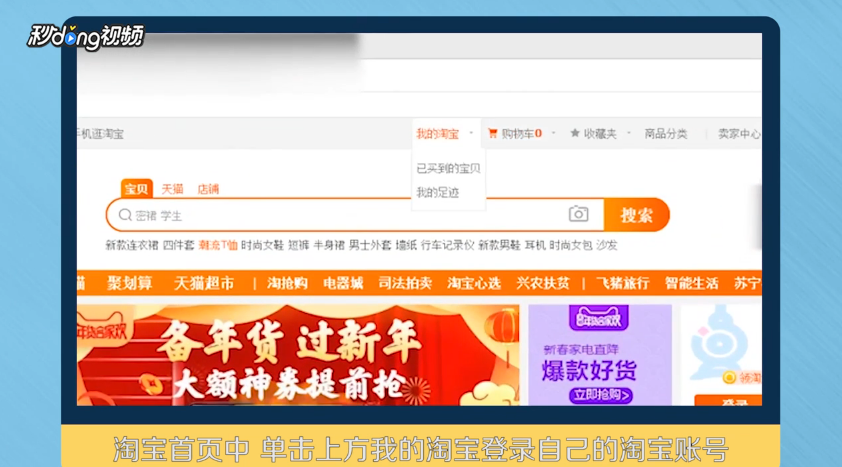The width and height of the screenshot is (842, 467).
Task: Open 聚划算 in the orange nav bar
Action: 129,283
